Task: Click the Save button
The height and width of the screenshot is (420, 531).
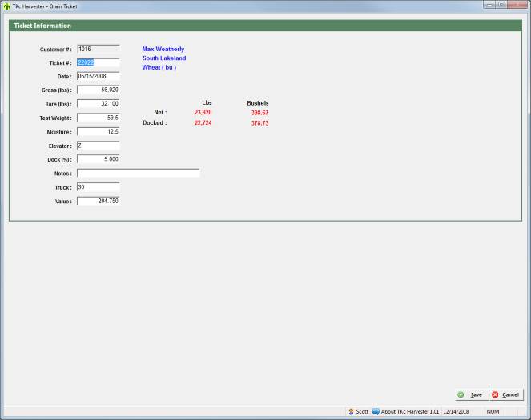Action: click(x=469, y=394)
